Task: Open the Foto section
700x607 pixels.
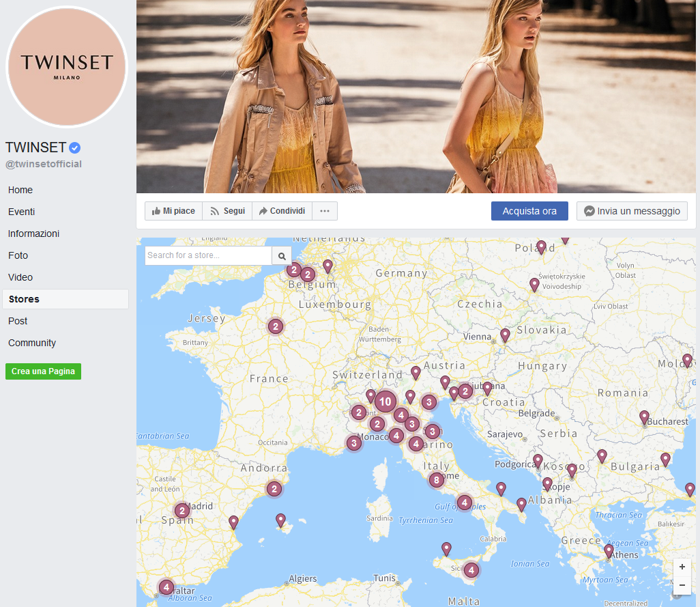Action: (x=18, y=255)
